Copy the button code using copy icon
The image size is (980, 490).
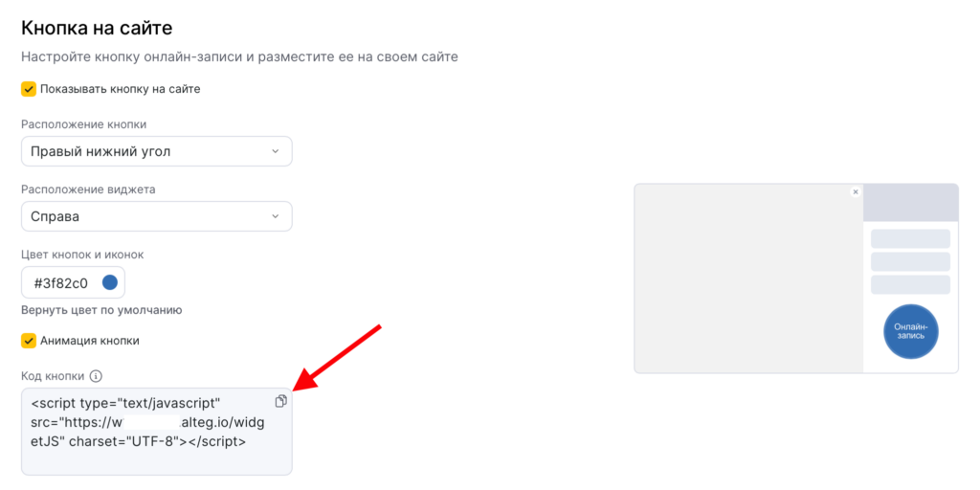280,401
